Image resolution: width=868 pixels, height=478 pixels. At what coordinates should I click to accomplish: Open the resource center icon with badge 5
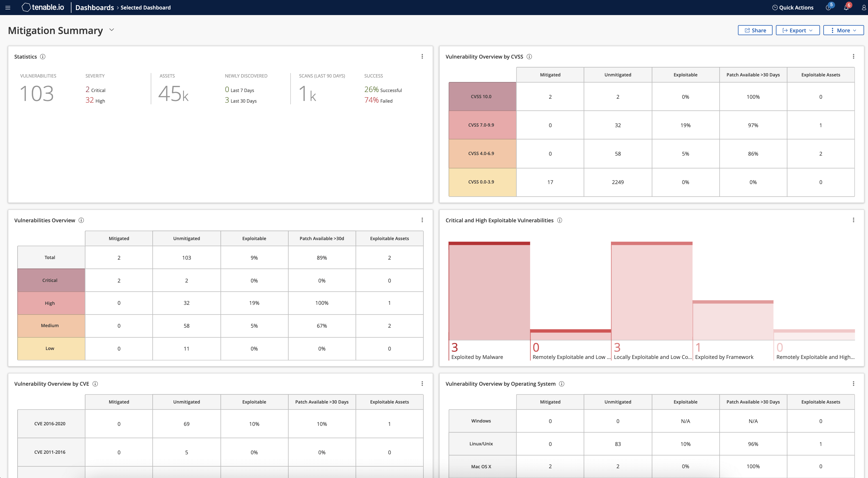coord(828,8)
